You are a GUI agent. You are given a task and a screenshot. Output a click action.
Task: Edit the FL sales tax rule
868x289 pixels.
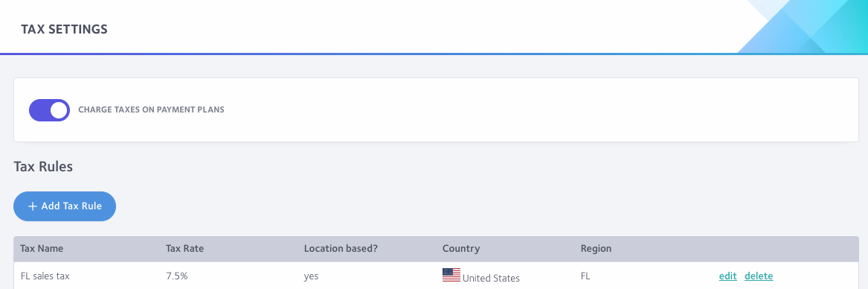(x=727, y=276)
